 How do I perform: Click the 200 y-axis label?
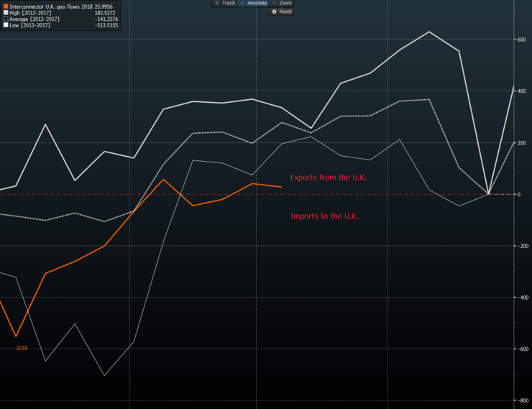[521, 143]
